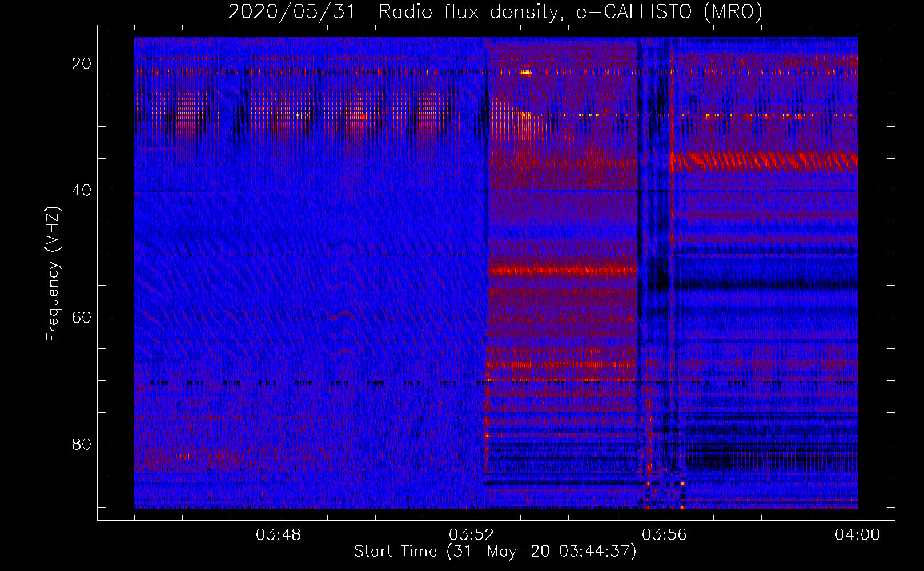924x571 pixels.
Task: Click the 'Start Time' x-axis label
Action: pyautogui.click(x=495, y=552)
